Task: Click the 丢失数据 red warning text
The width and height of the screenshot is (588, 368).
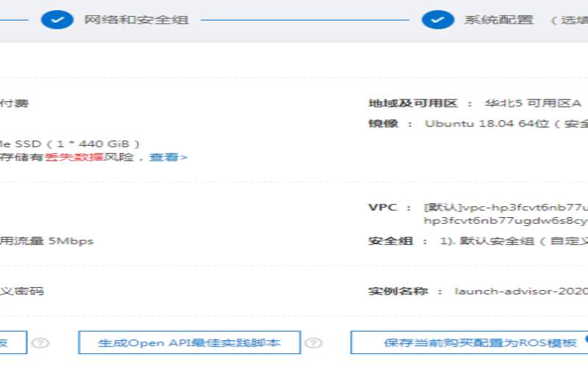Action: [74, 157]
